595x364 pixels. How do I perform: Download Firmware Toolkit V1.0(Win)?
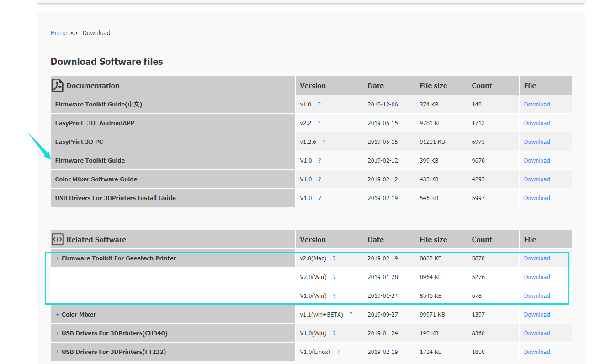pos(537,296)
